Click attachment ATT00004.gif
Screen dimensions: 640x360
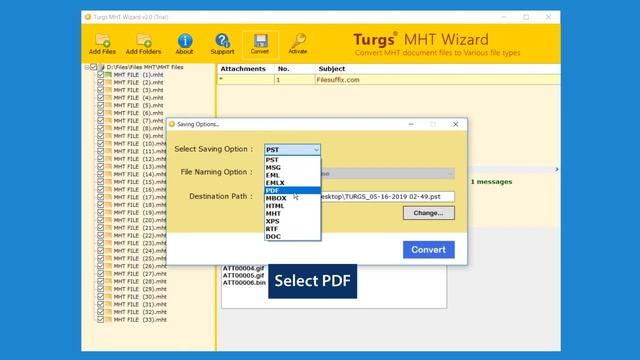243,268
